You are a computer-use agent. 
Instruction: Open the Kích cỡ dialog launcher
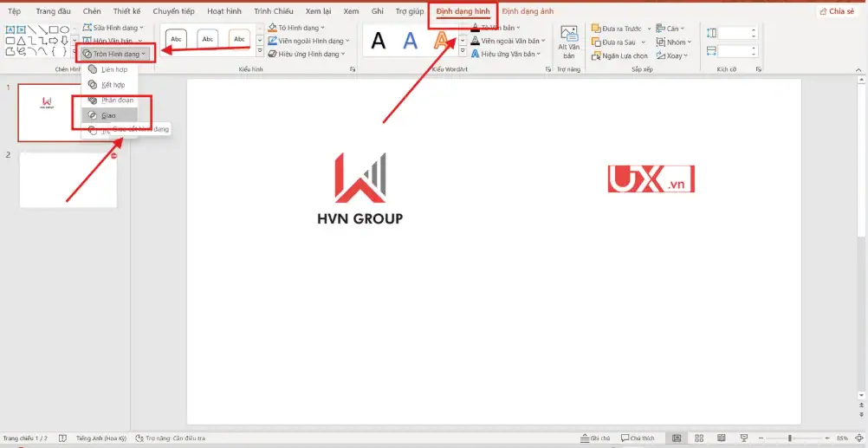759,70
